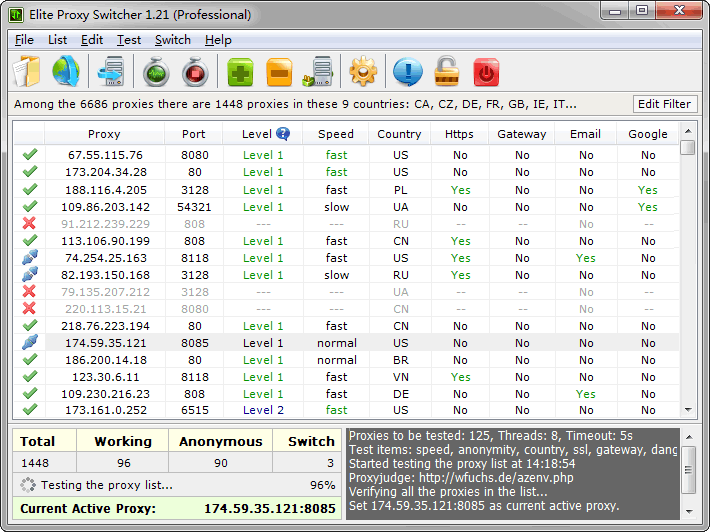Click the Working count value 96

[123, 463]
